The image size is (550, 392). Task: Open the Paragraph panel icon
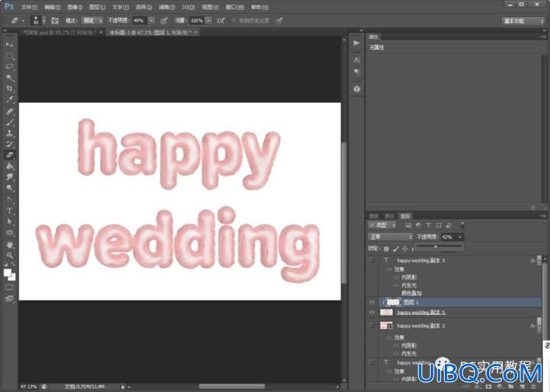coord(357,72)
